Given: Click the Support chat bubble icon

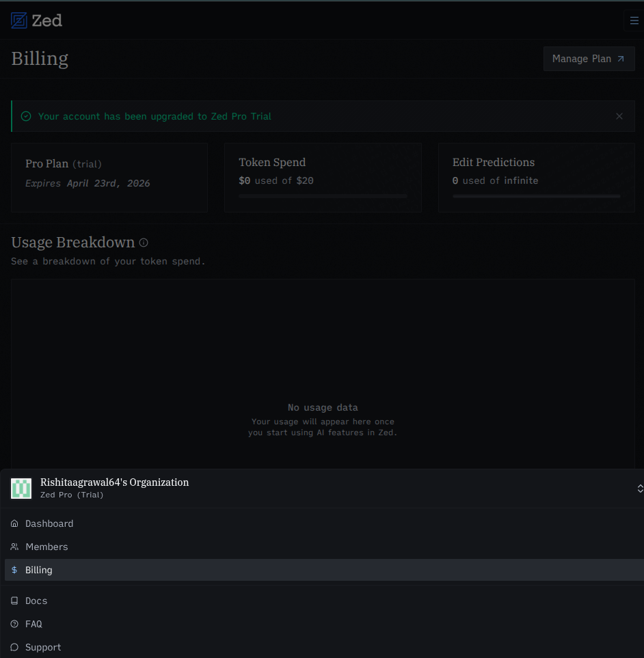Looking at the screenshot, I should [x=14, y=647].
